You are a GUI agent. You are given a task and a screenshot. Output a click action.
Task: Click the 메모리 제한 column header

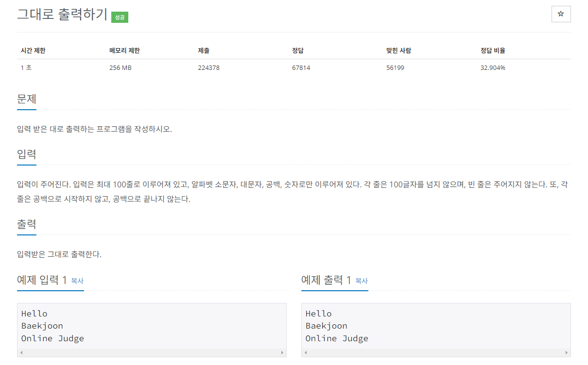click(x=124, y=50)
